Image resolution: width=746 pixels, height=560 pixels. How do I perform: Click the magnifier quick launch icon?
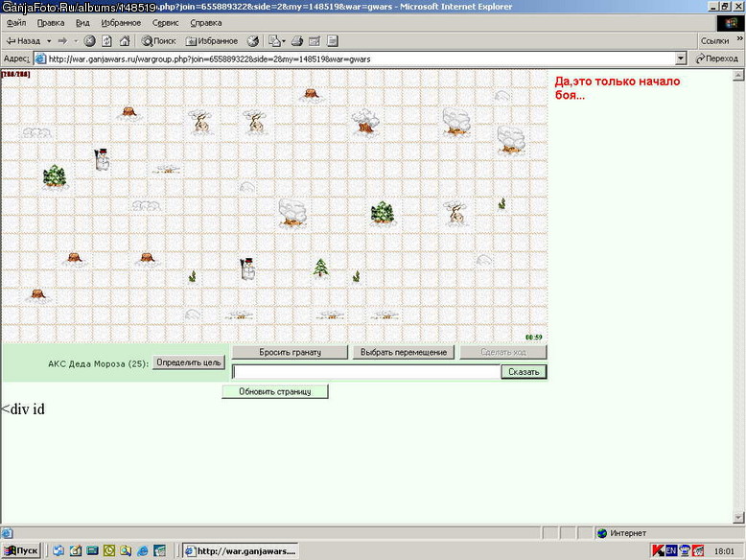click(126, 551)
